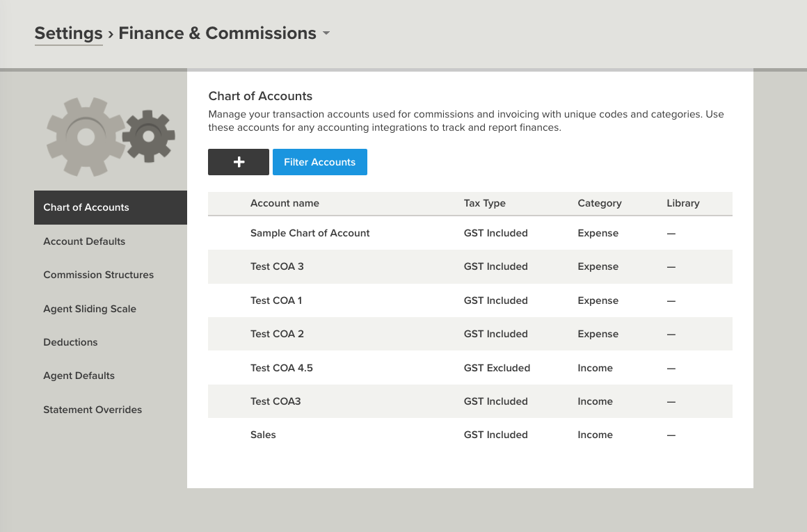Click the Filter Accounts button
Image resolution: width=807 pixels, height=532 pixels.
click(319, 162)
